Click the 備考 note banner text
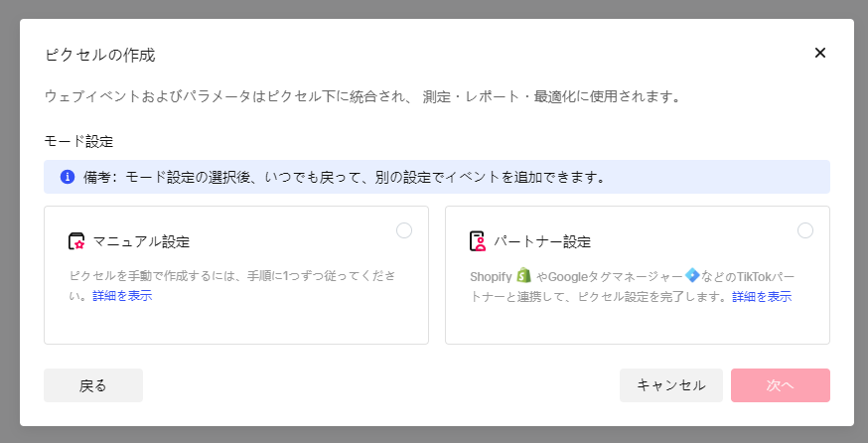 (x=344, y=177)
